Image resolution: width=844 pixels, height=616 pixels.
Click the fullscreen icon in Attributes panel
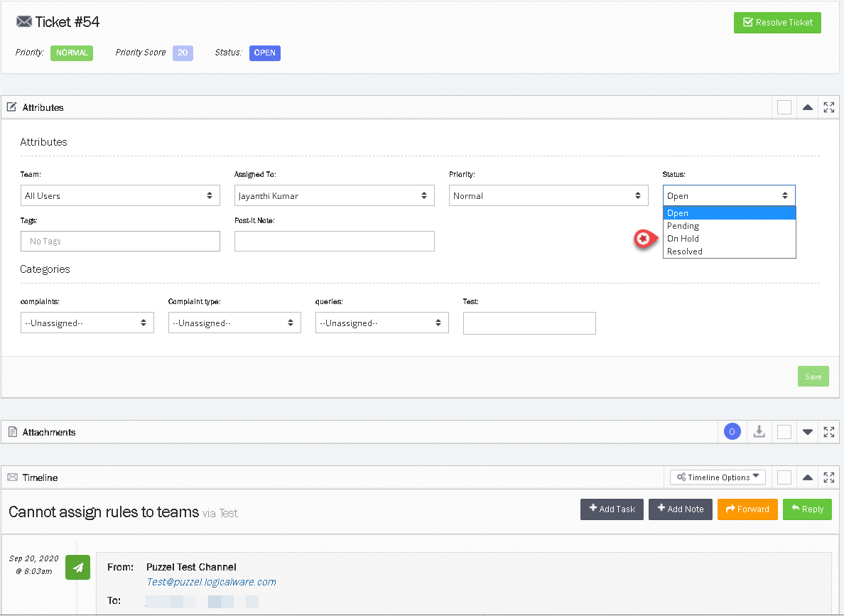(x=828, y=108)
